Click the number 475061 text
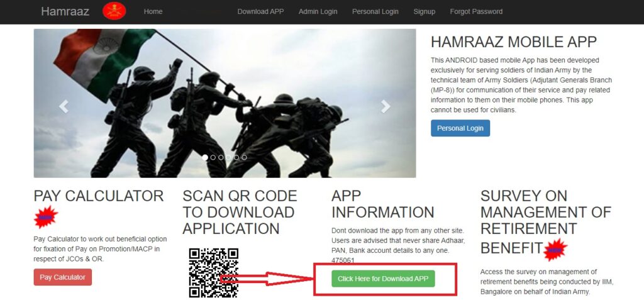Screen dimensions: 644x300 tap(343, 260)
